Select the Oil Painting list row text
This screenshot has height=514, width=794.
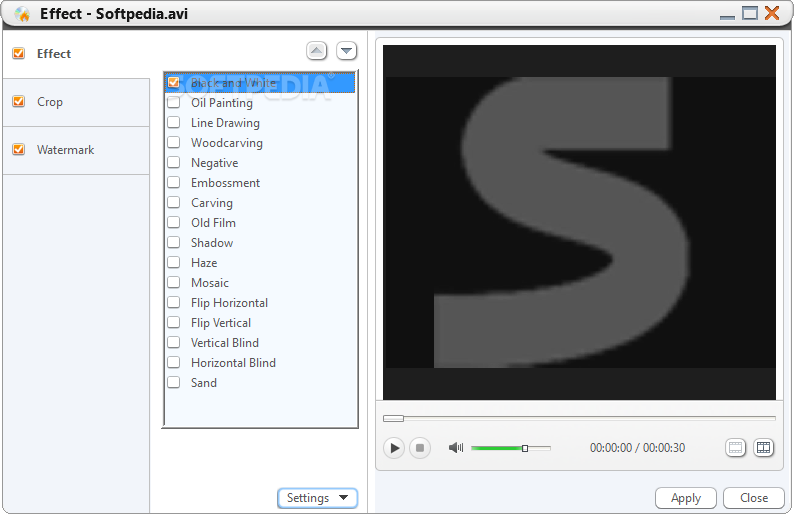(x=222, y=103)
